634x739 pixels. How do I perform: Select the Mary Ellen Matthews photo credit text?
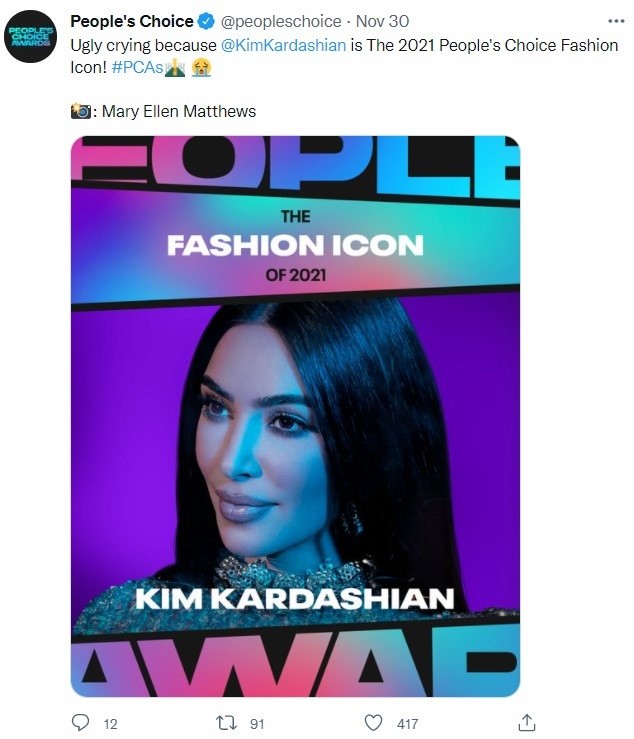176,111
